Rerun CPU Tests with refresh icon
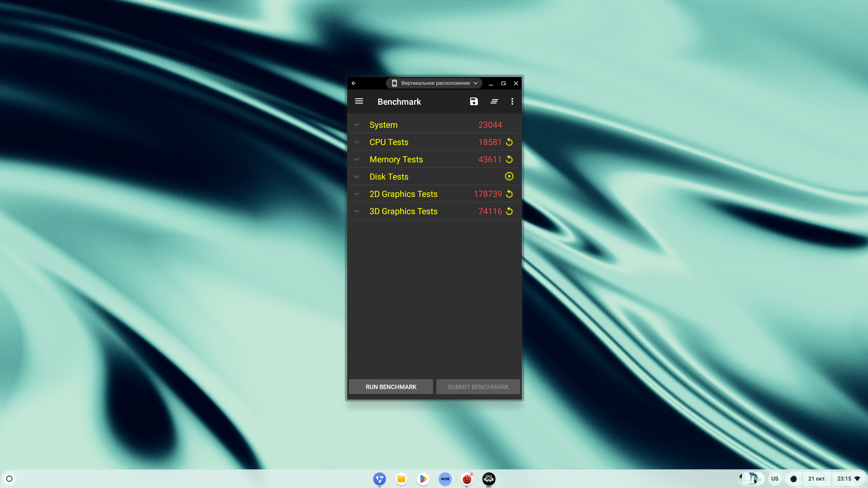Image resolution: width=868 pixels, height=488 pixels. pyautogui.click(x=509, y=142)
